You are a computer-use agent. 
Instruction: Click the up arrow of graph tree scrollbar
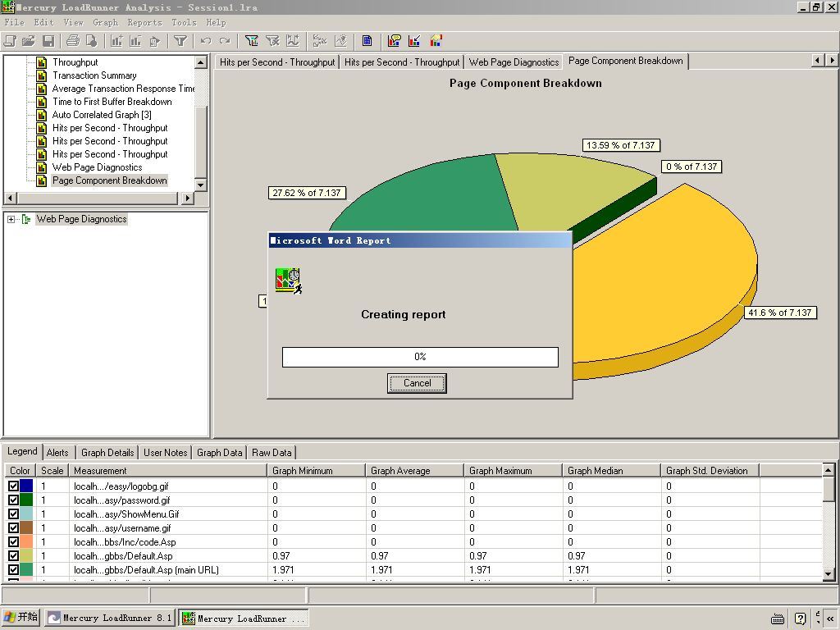click(x=201, y=62)
